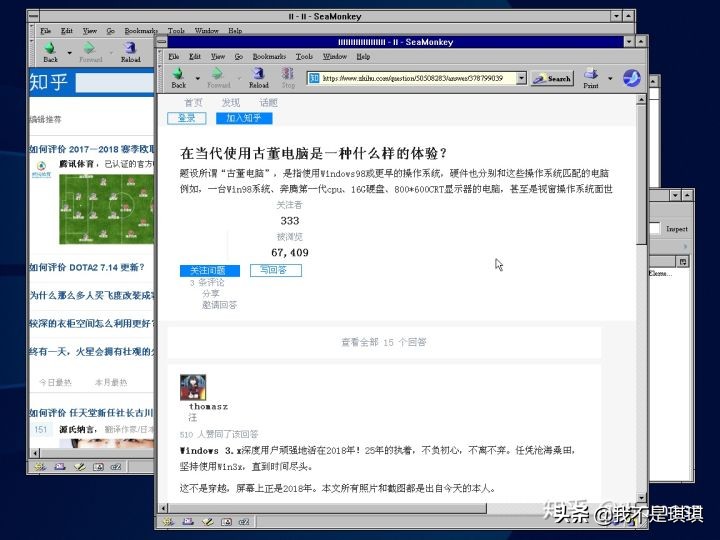Viewport: 720px width, 540px height.
Task: Open Address Book from the front window status bar
Action: click(226, 522)
